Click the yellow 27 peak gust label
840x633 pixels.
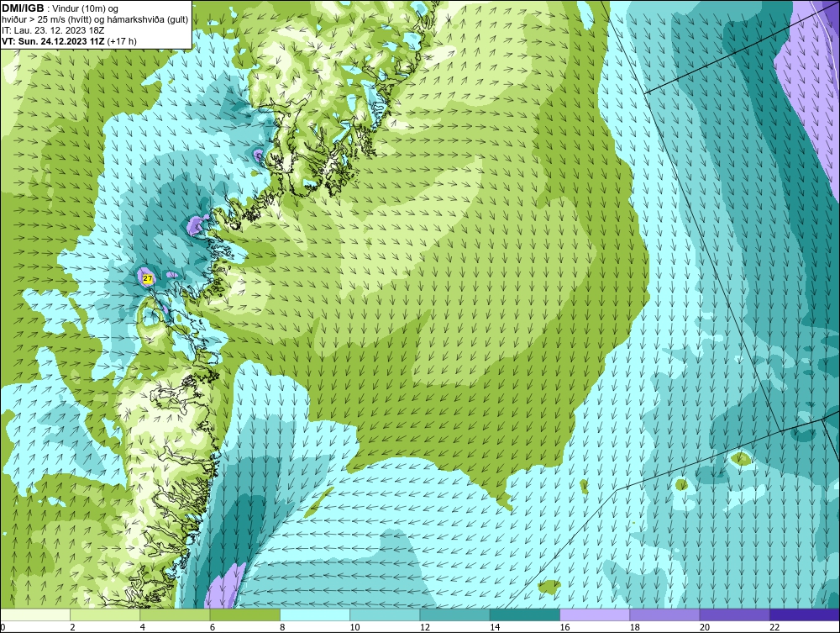(x=148, y=279)
